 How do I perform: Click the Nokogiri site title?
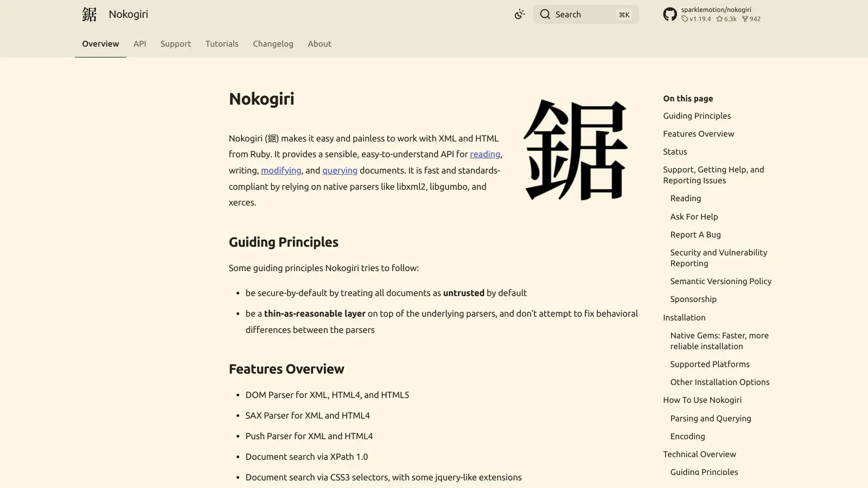coord(129,14)
